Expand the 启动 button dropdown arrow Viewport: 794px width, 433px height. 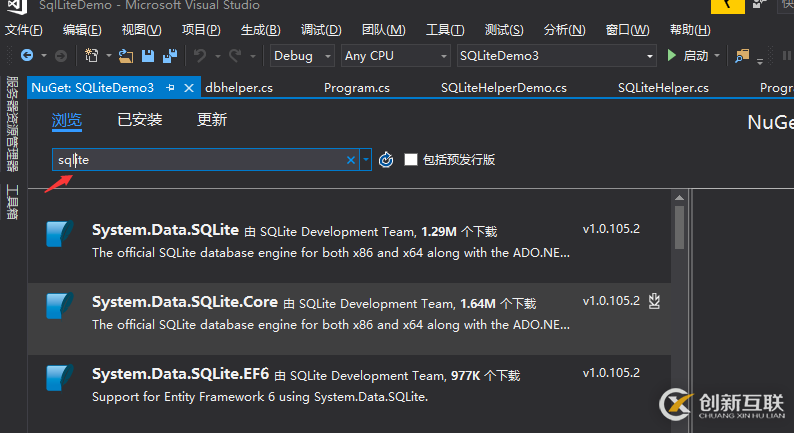[x=717, y=56]
